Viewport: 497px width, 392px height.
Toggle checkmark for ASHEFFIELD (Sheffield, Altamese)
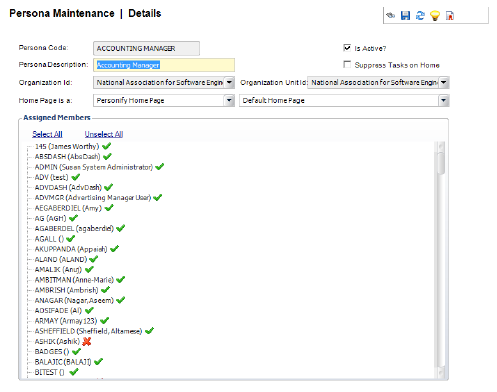(x=149, y=331)
